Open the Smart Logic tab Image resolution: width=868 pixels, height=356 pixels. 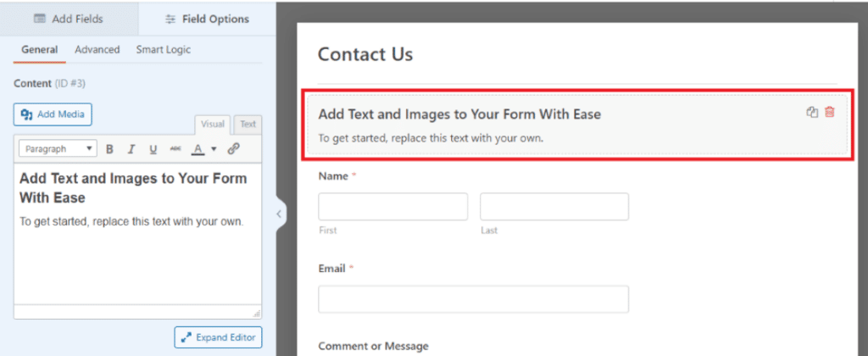tap(163, 50)
